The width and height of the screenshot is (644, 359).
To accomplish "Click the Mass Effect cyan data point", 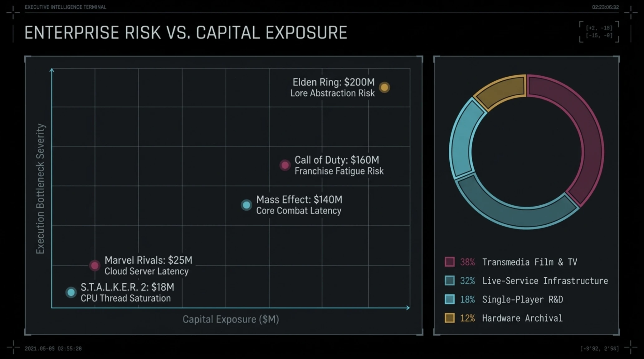I will click(x=246, y=205).
